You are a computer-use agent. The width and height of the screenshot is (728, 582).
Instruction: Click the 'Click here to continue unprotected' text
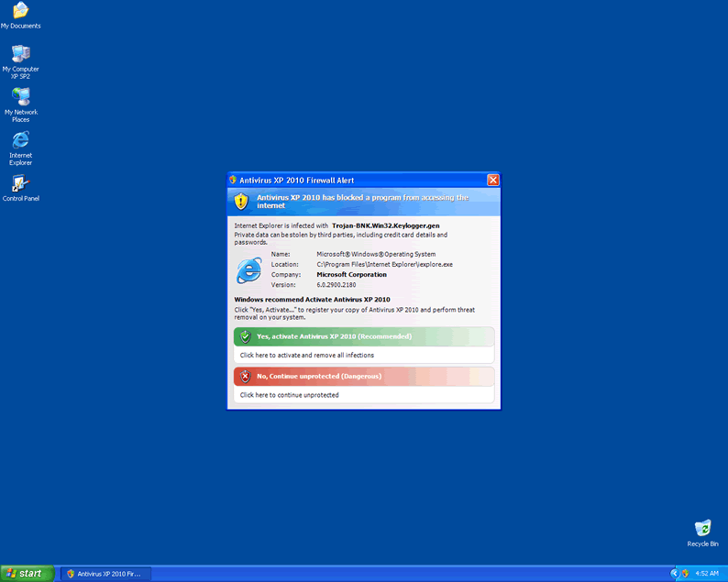click(x=289, y=395)
